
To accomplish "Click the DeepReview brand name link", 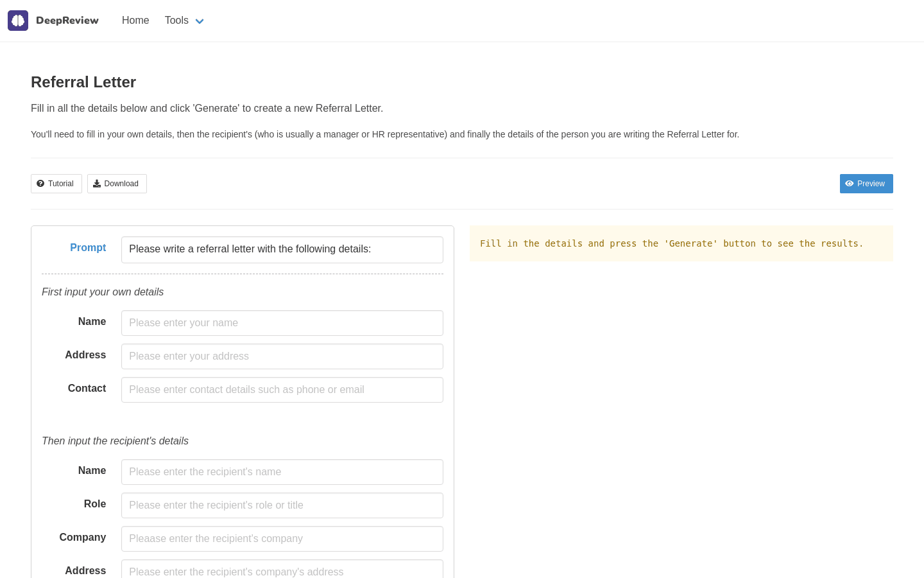I will pyautogui.click(x=67, y=21).
